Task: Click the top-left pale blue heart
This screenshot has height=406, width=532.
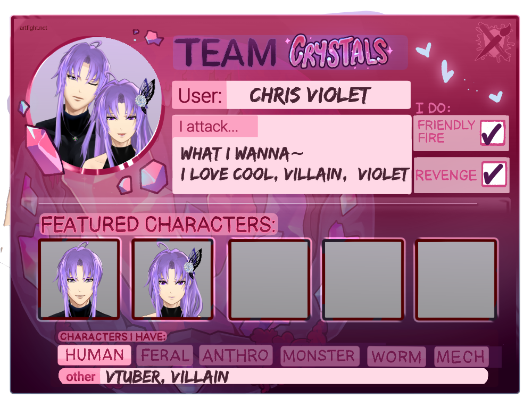Action: [424, 49]
